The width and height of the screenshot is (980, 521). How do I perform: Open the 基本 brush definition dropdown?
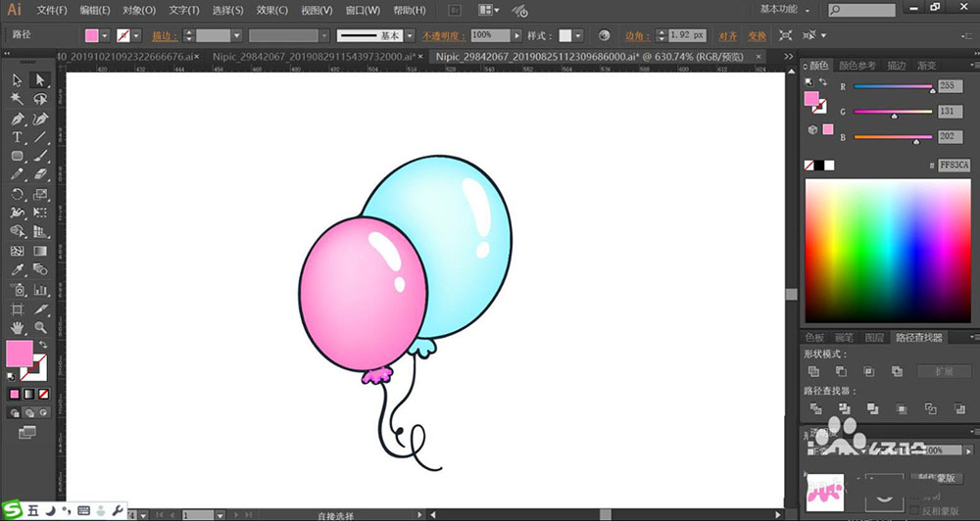(x=410, y=35)
